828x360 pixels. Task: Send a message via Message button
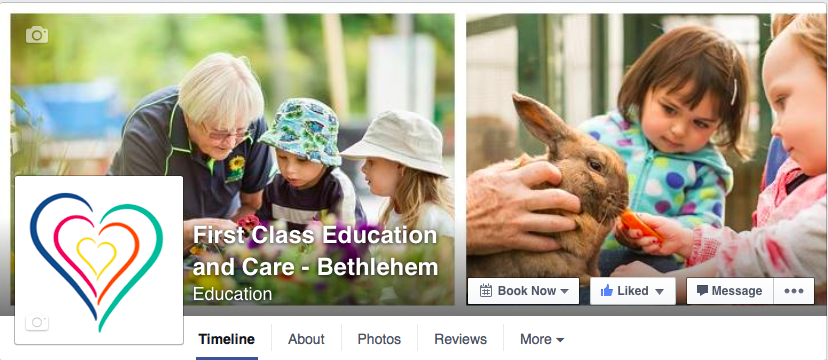point(730,291)
